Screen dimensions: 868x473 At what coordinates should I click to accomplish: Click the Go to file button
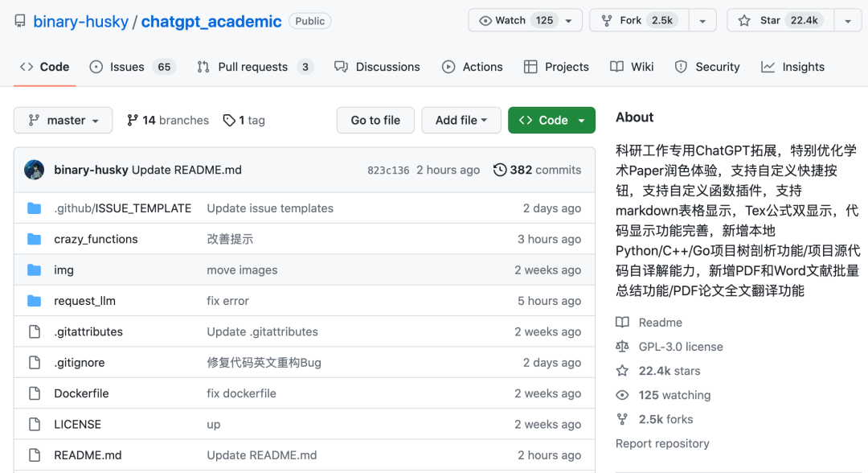coord(375,121)
